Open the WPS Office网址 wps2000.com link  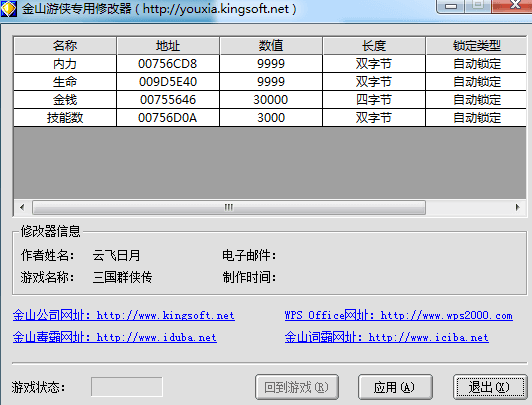click(x=399, y=315)
